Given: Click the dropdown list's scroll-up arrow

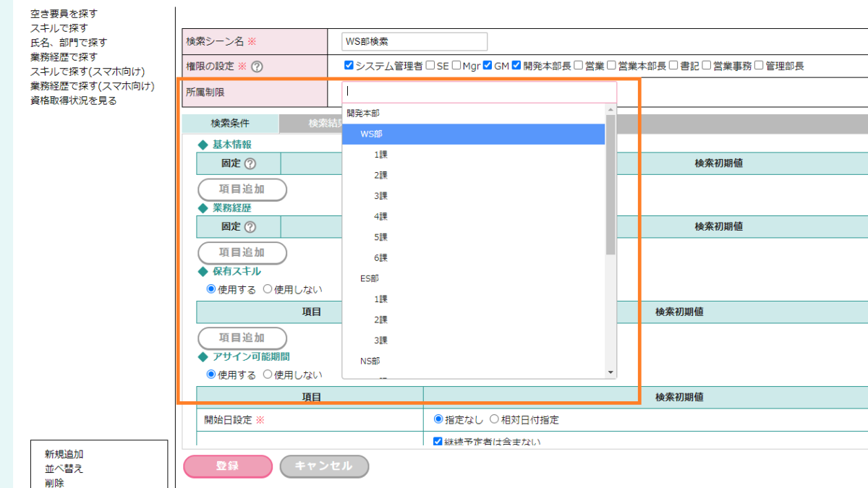Looking at the screenshot, I should pos(610,110).
